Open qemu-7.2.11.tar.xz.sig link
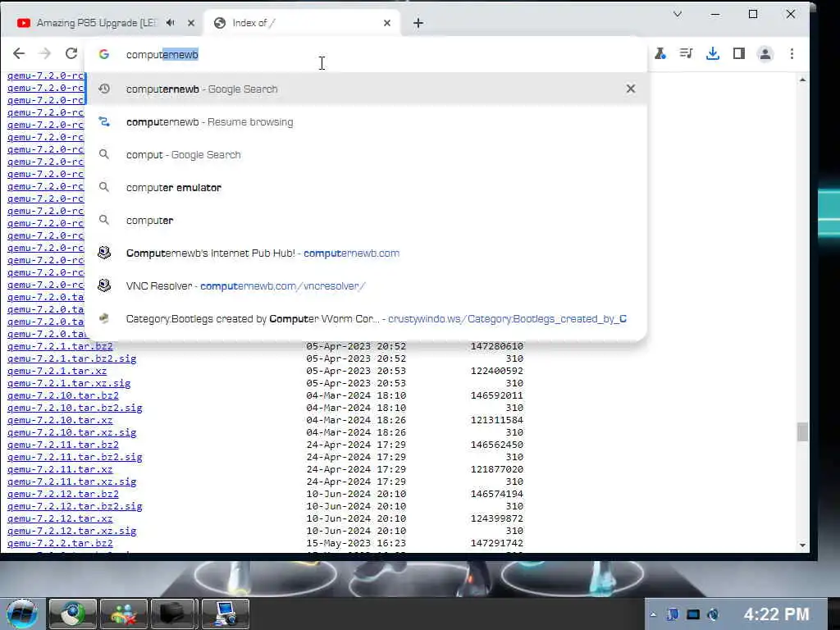The width and height of the screenshot is (840, 630). pos(72,482)
